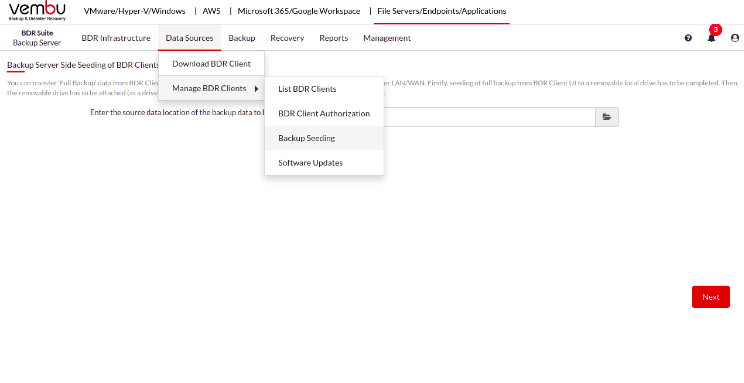Open the Reports menu

(334, 38)
